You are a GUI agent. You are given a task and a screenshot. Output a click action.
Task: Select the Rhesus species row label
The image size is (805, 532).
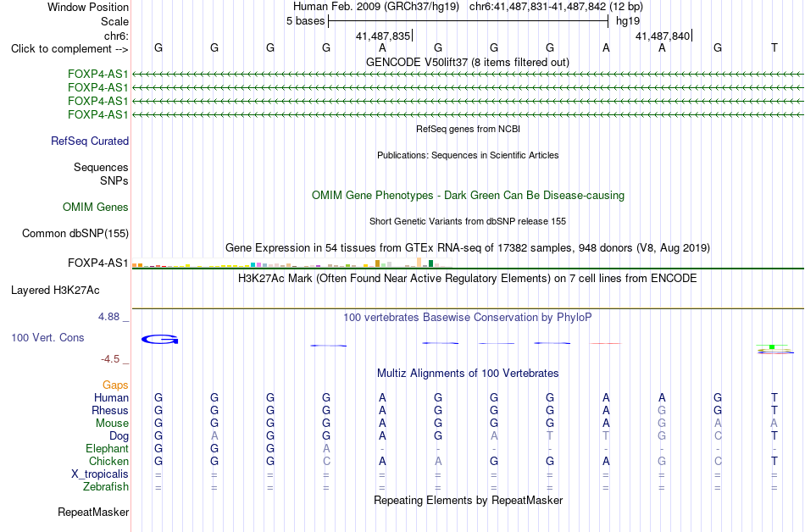pos(110,410)
